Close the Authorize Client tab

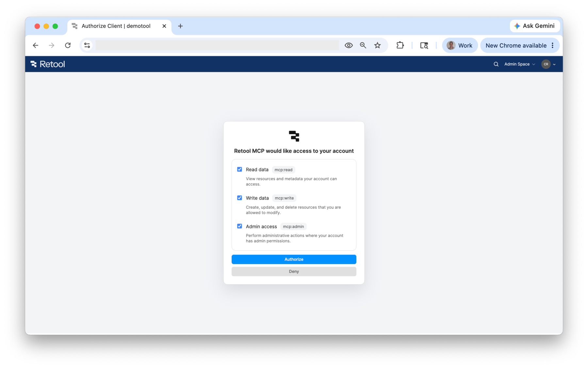tap(164, 26)
